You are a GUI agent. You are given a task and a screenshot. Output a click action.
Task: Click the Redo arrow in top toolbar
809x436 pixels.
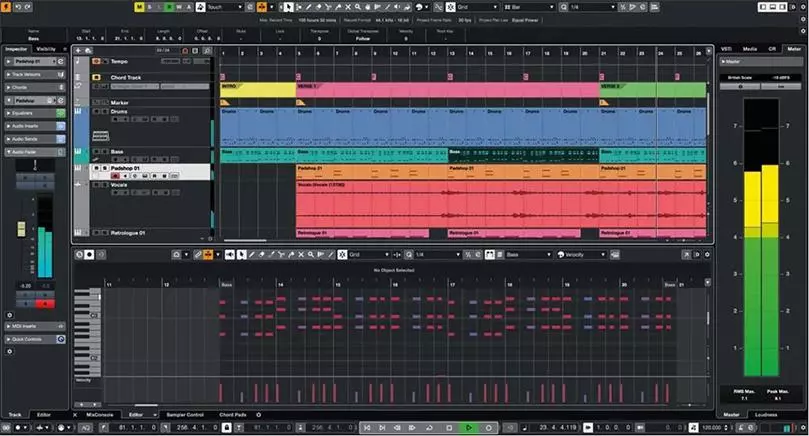click(x=28, y=7)
